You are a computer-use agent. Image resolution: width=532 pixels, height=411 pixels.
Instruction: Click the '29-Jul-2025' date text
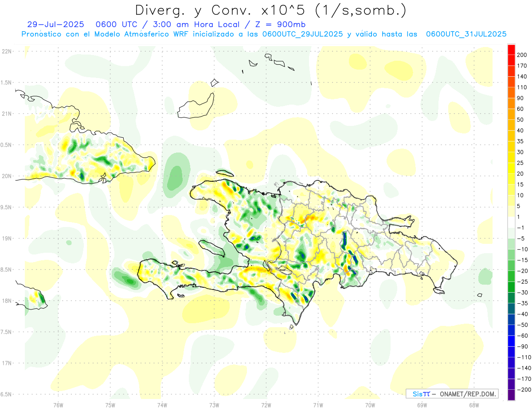pos(55,24)
